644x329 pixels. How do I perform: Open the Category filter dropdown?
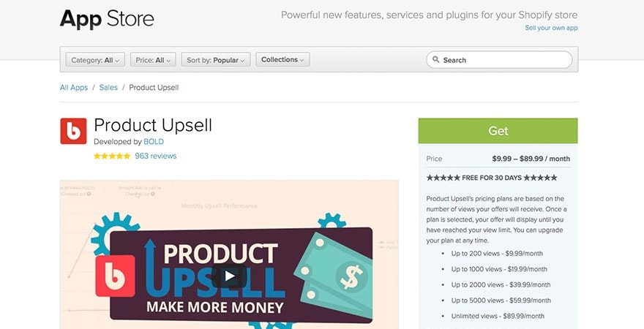pyautogui.click(x=95, y=60)
